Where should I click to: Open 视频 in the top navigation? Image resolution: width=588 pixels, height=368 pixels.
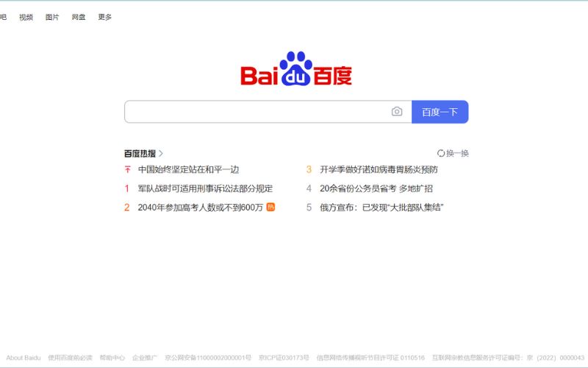26,17
